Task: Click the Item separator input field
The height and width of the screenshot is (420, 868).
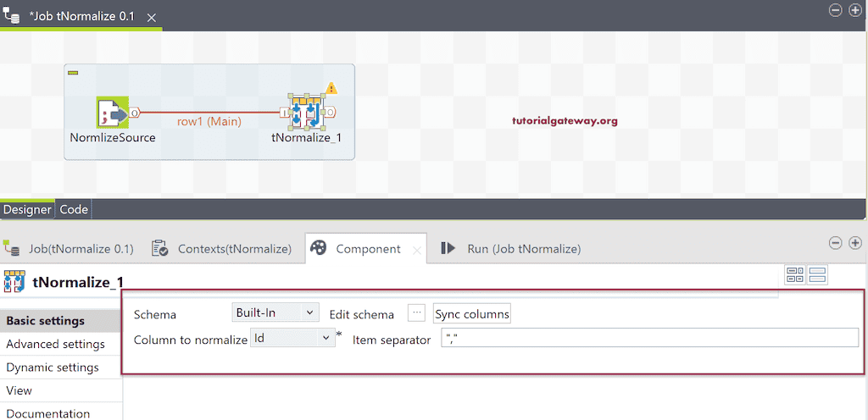Action: point(650,338)
